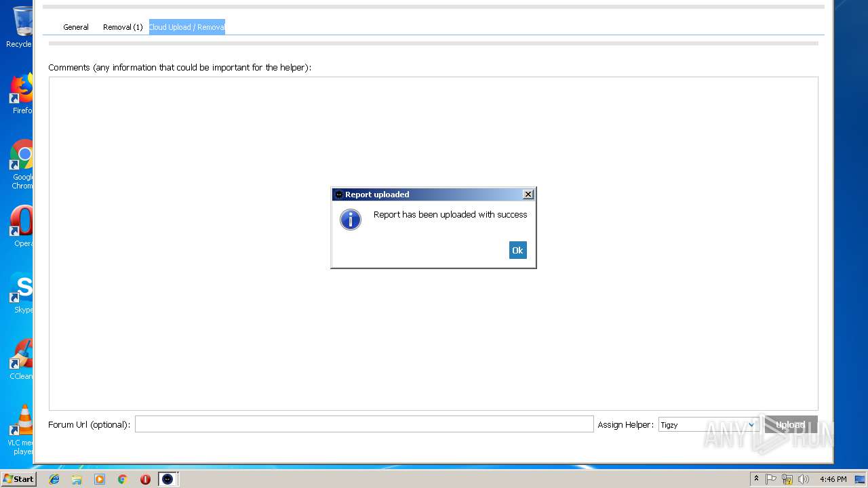This screenshot has width=868, height=488.
Task: Launch Internet Explorer from the taskbar
Action: tap(54, 479)
